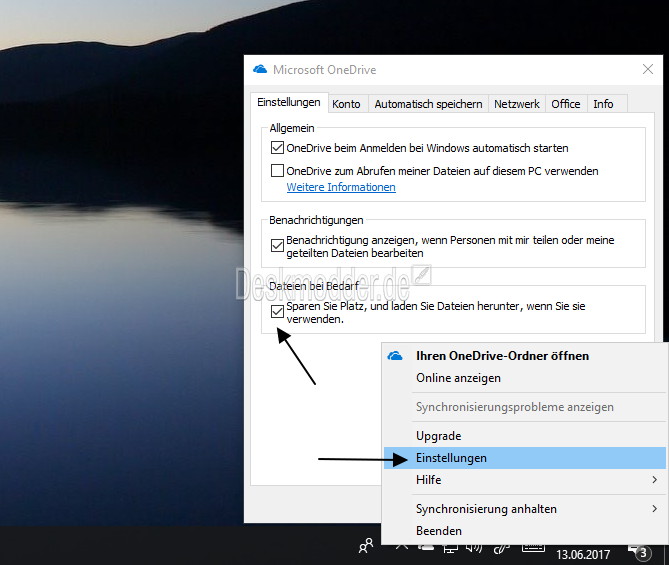Image resolution: width=669 pixels, height=565 pixels.
Task: Open the touch keyboard tray icon
Action: point(533,548)
